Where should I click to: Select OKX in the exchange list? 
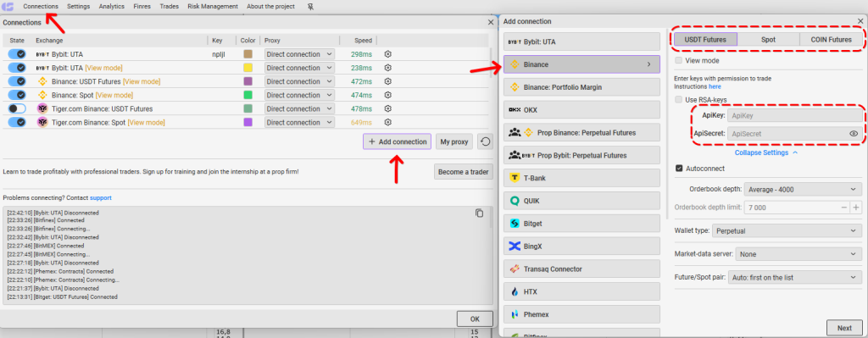pyautogui.click(x=581, y=110)
